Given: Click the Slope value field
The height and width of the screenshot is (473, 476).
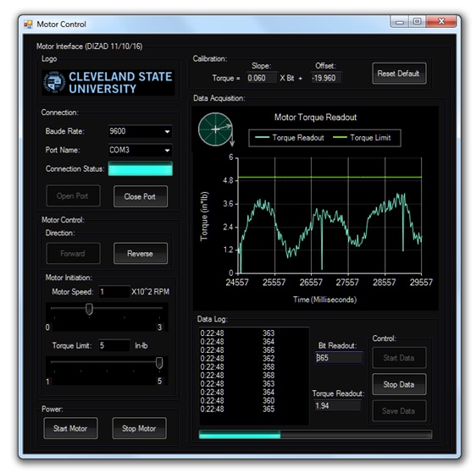Looking at the screenshot, I should click(x=262, y=78).
